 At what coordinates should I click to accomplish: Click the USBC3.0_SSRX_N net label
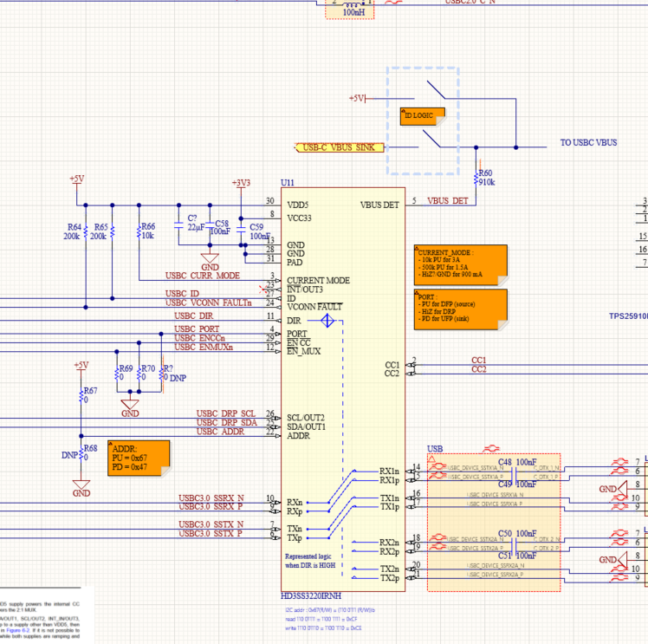click(211, 498)
